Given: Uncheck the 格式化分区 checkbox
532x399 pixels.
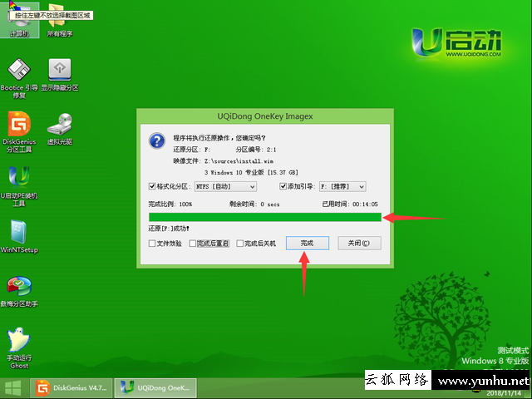Looking at the screenshot, I should [152, 186].
